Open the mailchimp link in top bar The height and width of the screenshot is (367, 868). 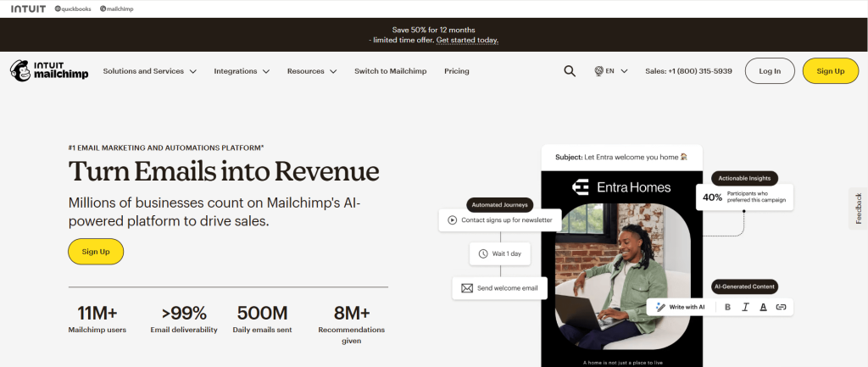(116, 8)
